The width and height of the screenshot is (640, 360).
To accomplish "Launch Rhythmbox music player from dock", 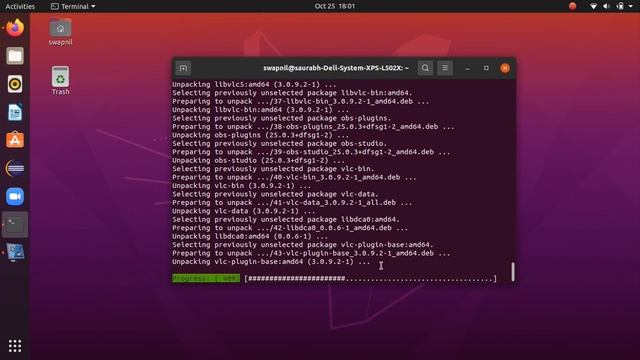I will tap(15, 84).
